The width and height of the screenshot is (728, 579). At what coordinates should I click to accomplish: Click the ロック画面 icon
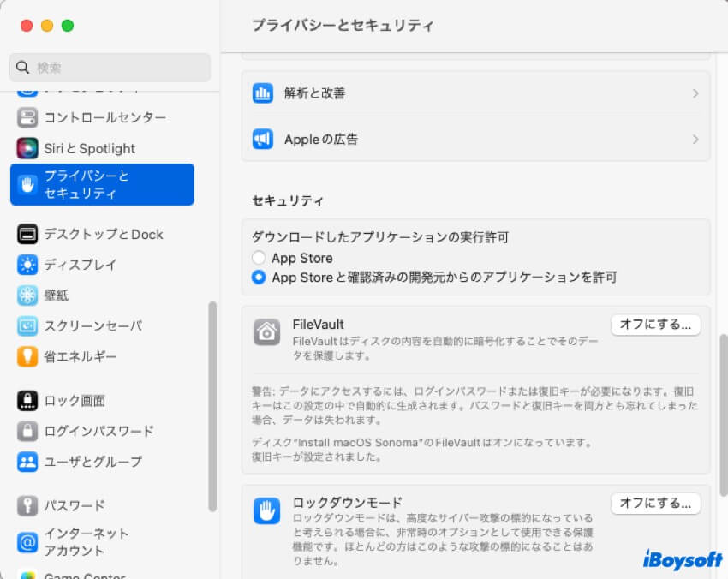point(27,401)
